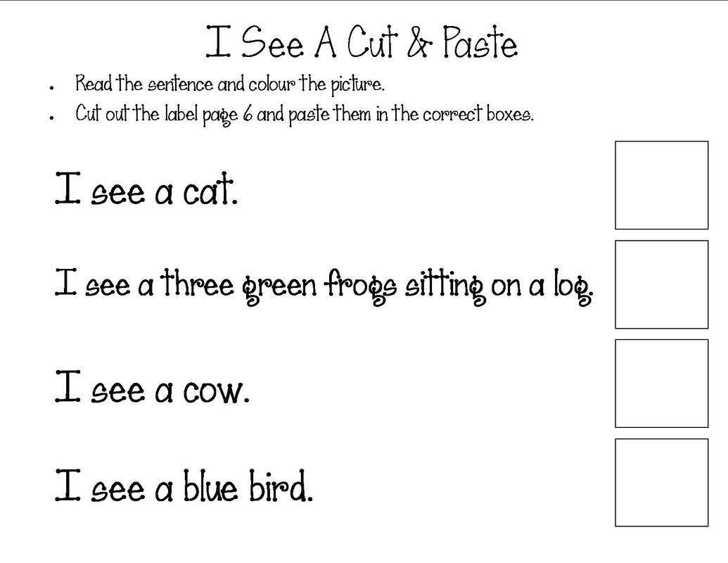Select the bullet before "Cut out the label"
The height and width of the screenshot is (563, 728).
click(x=53, y=118)
